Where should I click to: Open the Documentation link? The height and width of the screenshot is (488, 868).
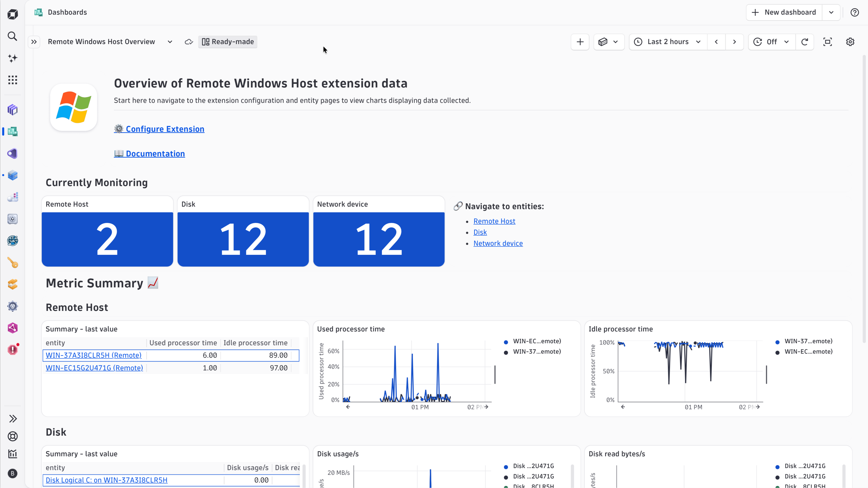[149, 154]
